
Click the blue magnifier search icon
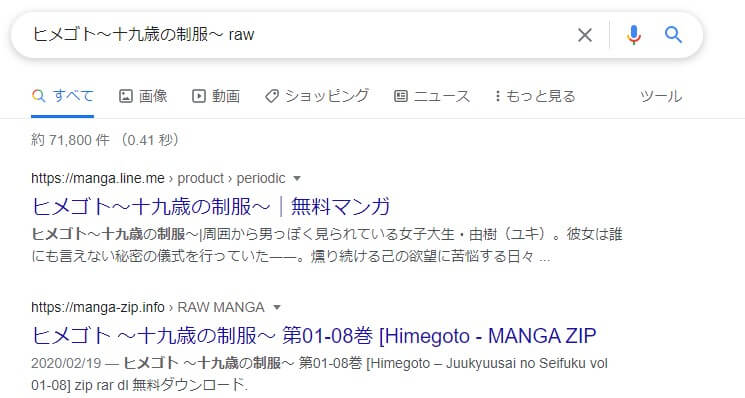(x=673, y=35)
